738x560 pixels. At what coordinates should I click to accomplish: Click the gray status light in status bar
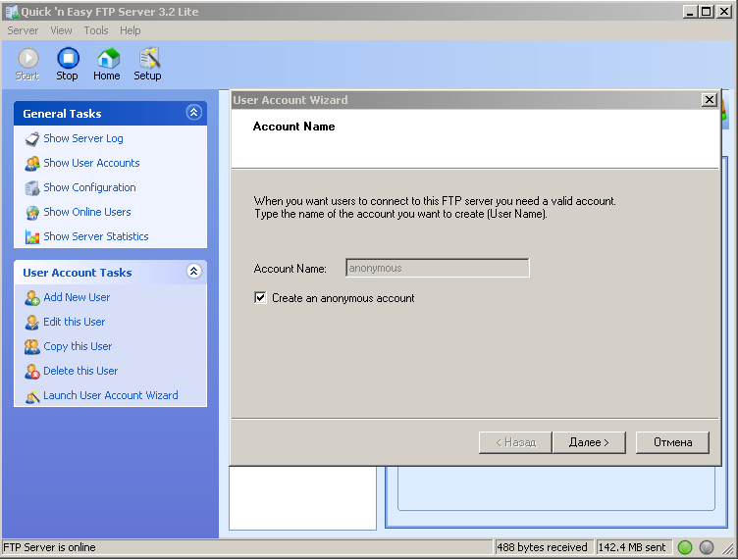pyautogui.click(x=707, y=547)
